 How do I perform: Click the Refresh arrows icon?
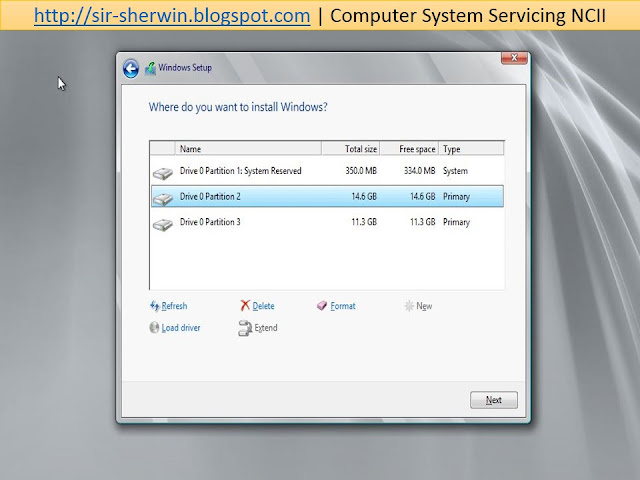[154, 306]
